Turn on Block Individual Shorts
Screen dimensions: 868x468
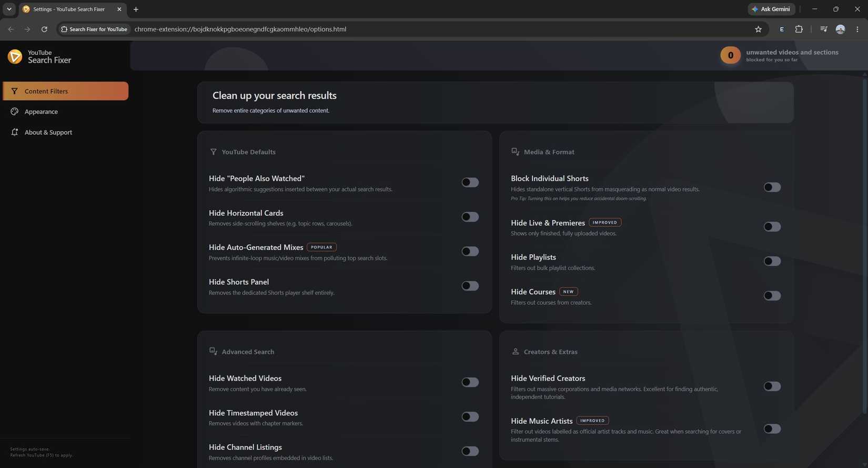point(772,187)
